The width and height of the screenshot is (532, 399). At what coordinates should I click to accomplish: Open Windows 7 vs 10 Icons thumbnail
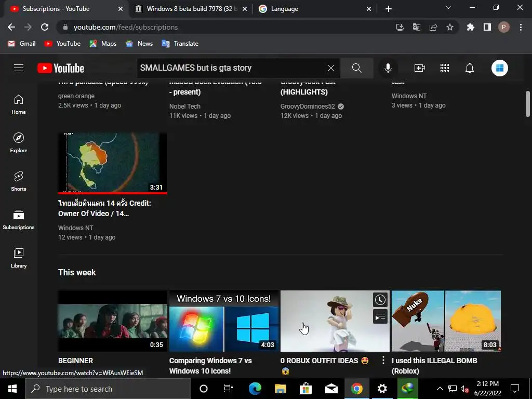pyautogui.click(x=224, y=321)
